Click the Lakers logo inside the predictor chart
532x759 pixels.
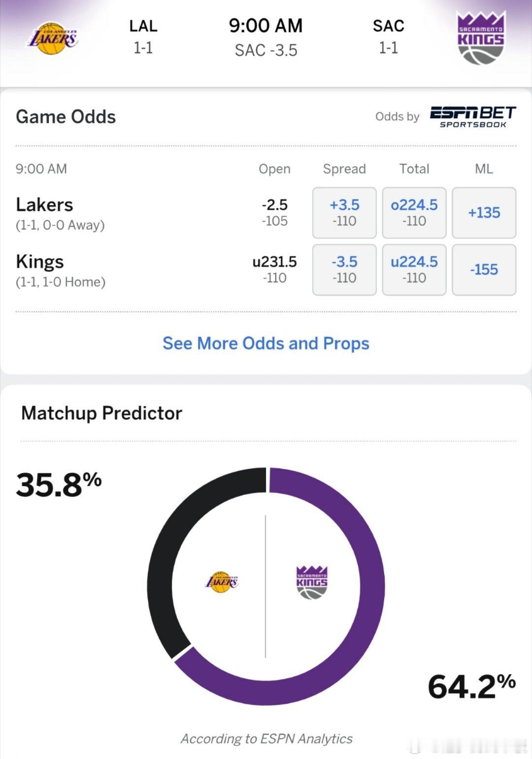click(222, 582)
